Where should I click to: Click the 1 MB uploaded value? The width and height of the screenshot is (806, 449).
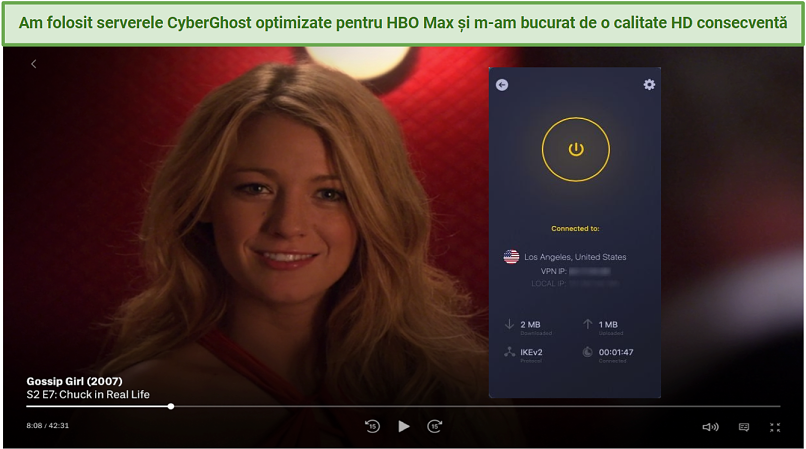[x=608, y=325]
